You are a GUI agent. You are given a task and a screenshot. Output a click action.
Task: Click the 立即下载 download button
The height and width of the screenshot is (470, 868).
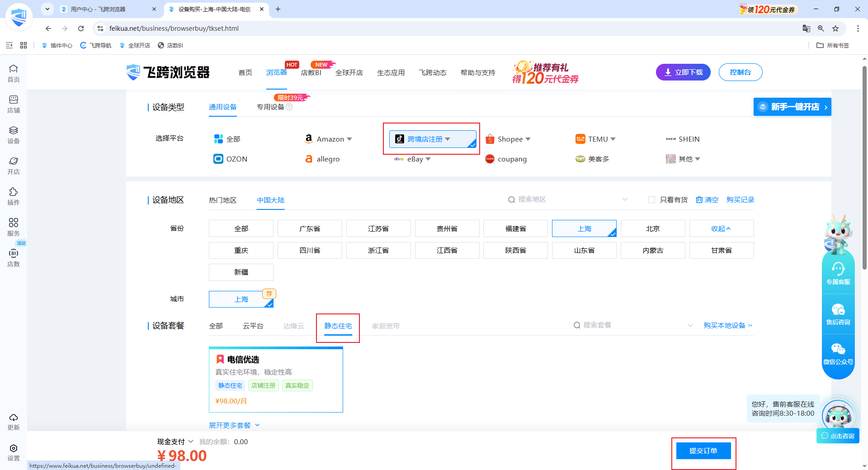click(683, 72)
